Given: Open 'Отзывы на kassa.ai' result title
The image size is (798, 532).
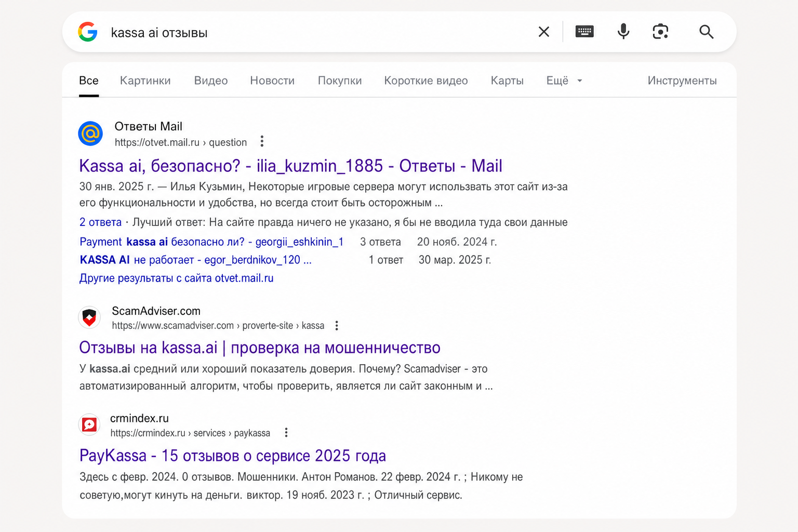Looking at the screenshot, I should point(260,348).
